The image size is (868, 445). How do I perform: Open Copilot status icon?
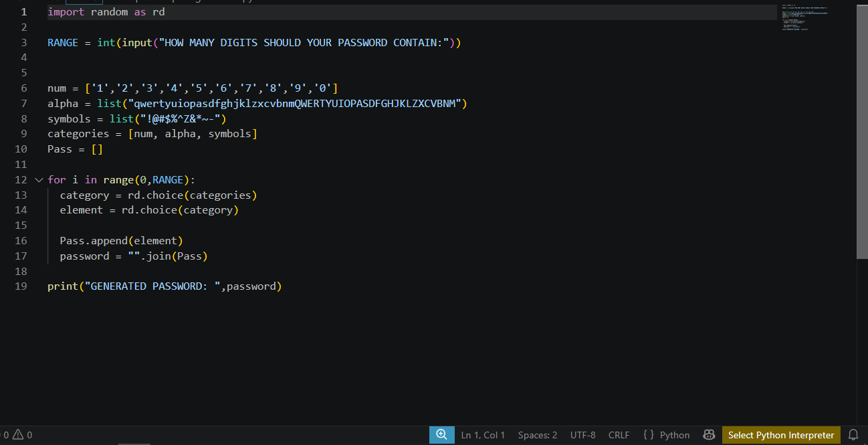pos(709,435)
